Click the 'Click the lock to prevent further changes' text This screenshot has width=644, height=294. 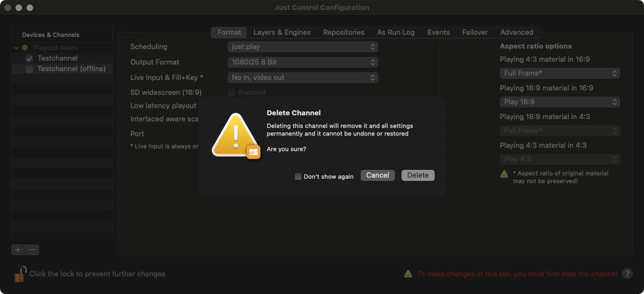point(97,274)
